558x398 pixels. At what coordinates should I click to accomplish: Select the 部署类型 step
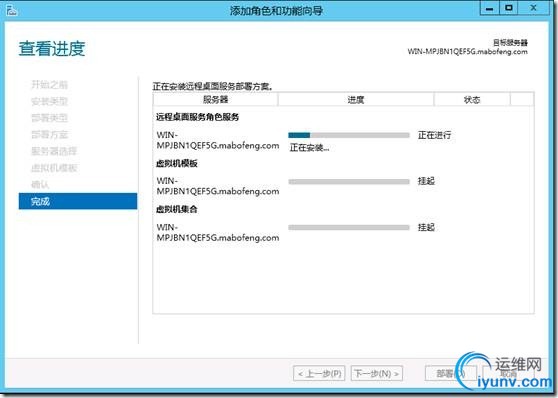(x=49, y=118)
